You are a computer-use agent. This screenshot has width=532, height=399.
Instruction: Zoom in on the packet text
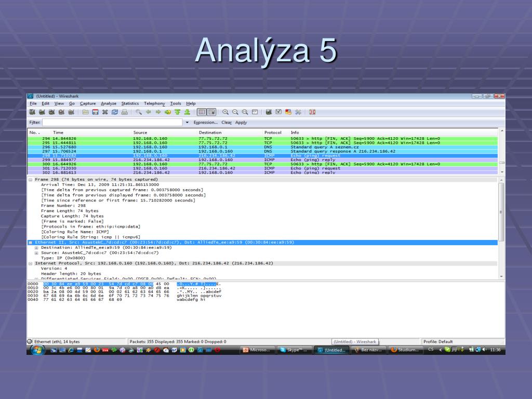click(225, 112)
